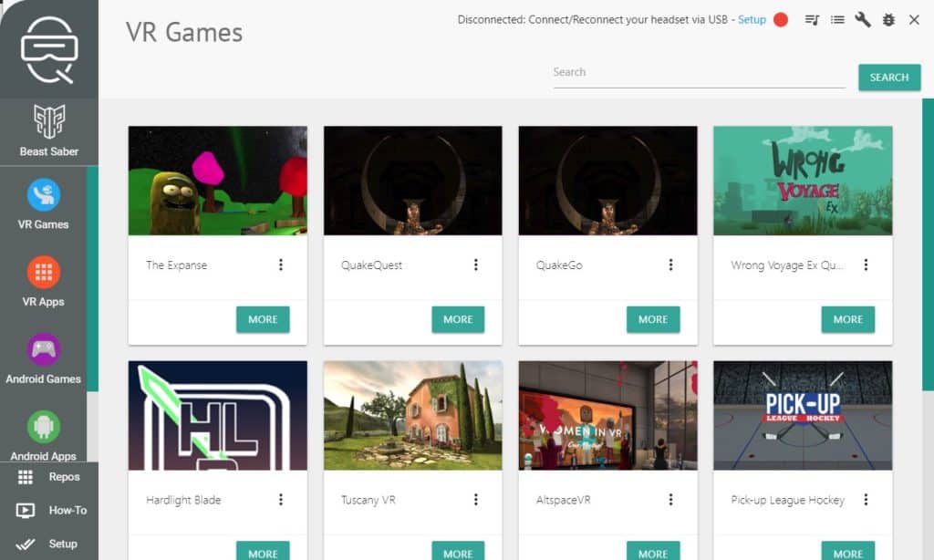Click the Setup link in status
The height and width of the screenshot is (560, 934).
752,20
